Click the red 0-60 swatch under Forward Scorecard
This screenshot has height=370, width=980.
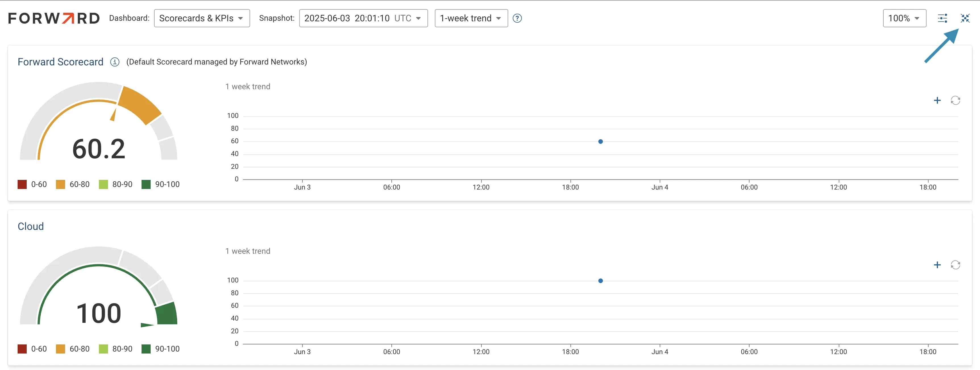[x=22, y=184]
